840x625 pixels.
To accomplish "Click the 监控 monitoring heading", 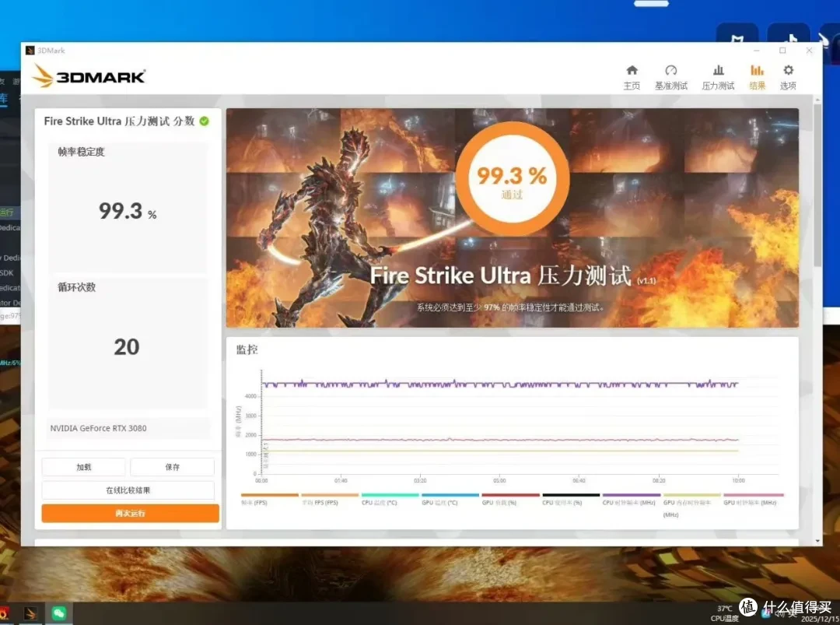I will click(x=247, y=350).
